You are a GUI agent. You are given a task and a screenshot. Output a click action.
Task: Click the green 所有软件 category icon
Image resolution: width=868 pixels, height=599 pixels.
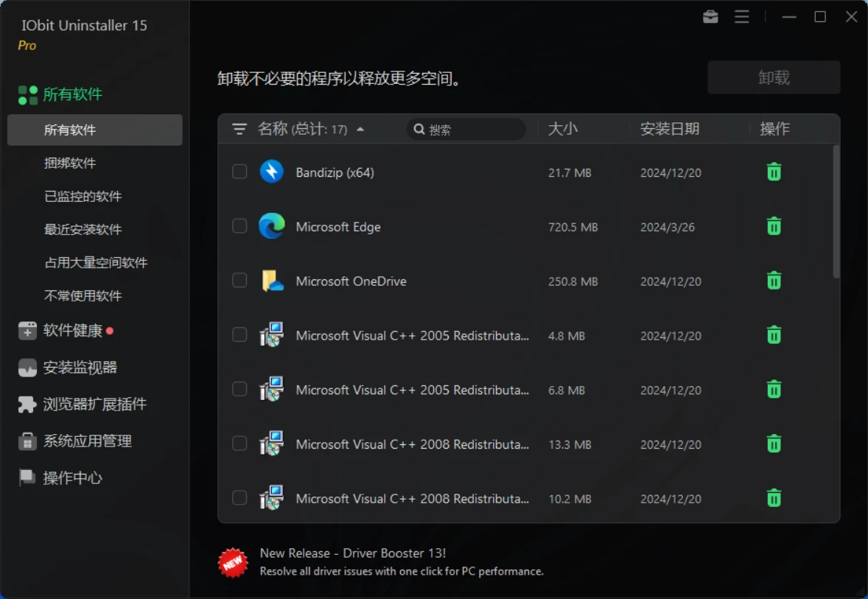point(28,94)
